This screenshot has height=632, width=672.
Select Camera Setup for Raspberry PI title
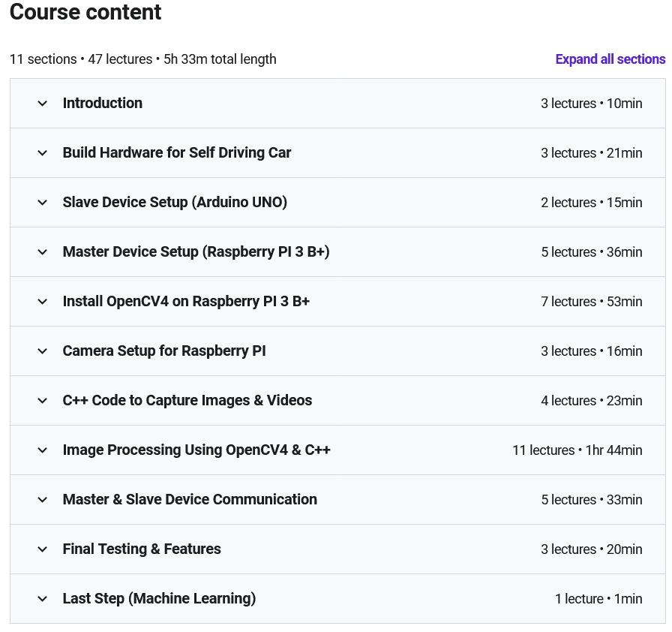164,351
